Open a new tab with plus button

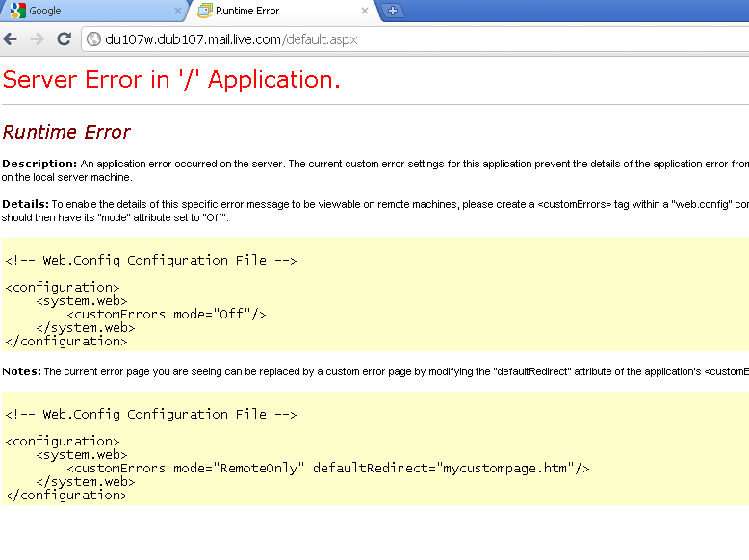[393, 11]
